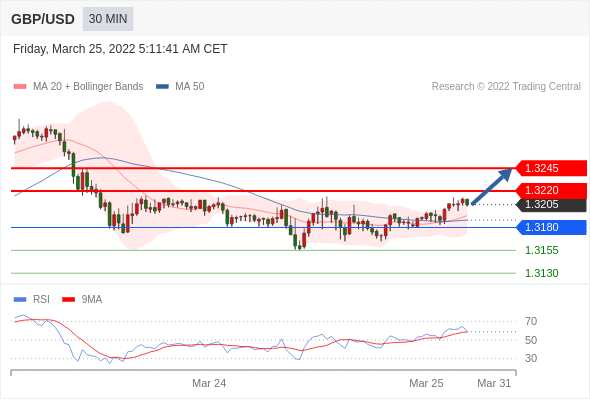
Task: Click the MA 20 + Bollinger Bands legend swatch
Action: click(x=20, y=87)
